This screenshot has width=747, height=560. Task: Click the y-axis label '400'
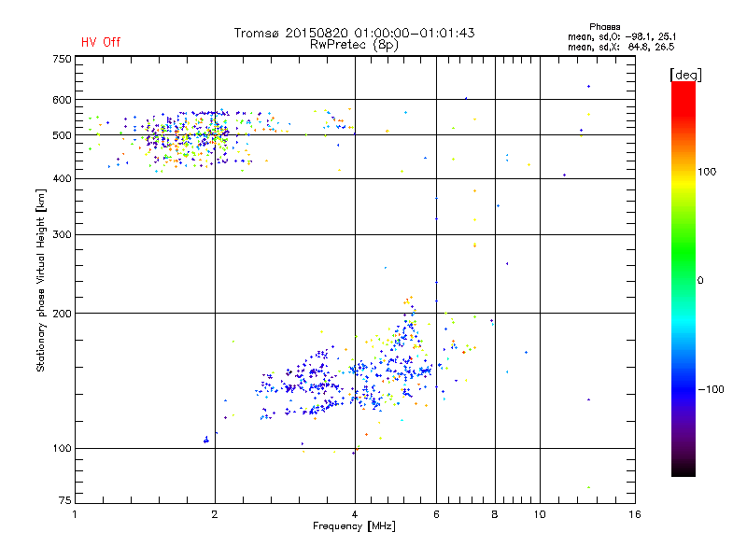click(x=62, y=178)
